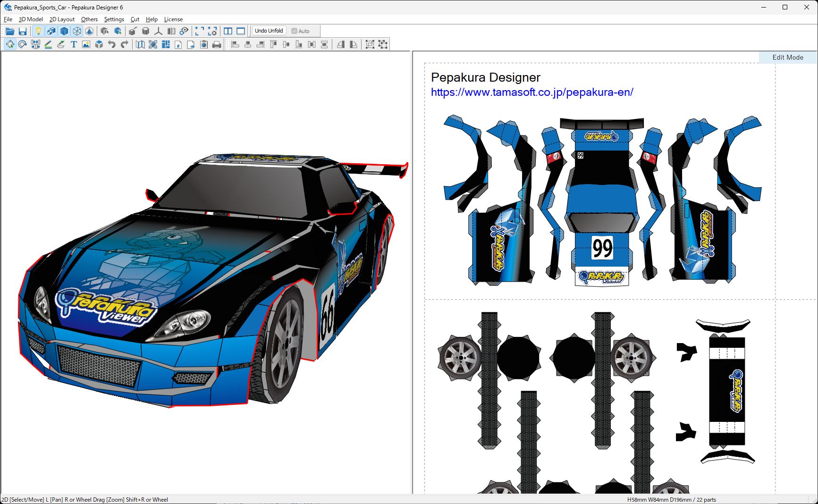The image size is (818, 504).
Task: Click the Print printer icon
Action: pos(217,44)
